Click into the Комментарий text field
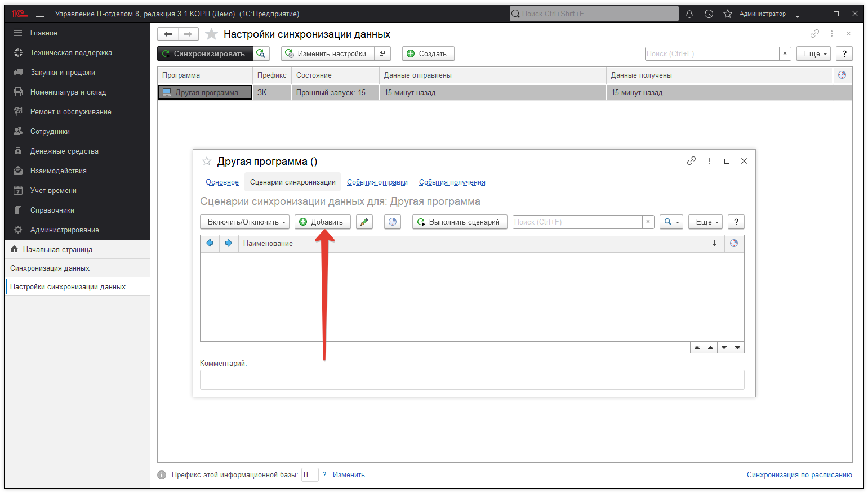This screenshot has height=493, width=868. point(471,380)
